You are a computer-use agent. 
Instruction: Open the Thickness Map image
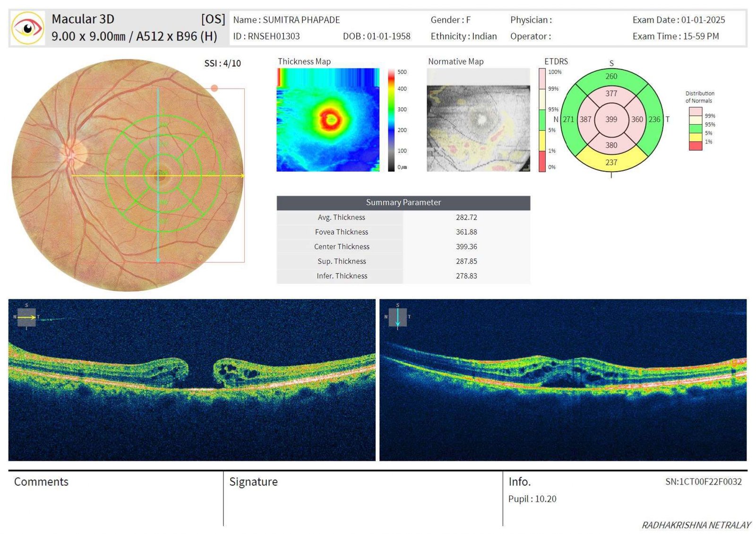coord(328,119)
